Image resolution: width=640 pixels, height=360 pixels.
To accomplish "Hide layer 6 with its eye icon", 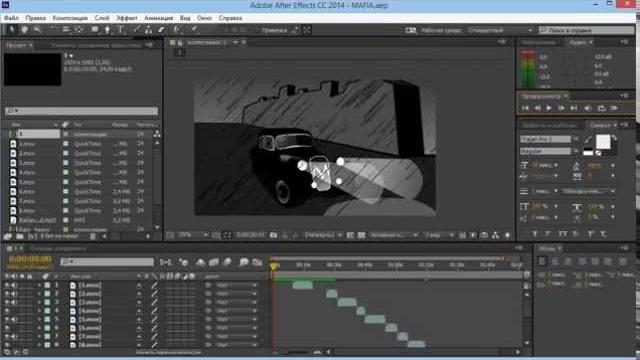I will [x=7, y=328].
